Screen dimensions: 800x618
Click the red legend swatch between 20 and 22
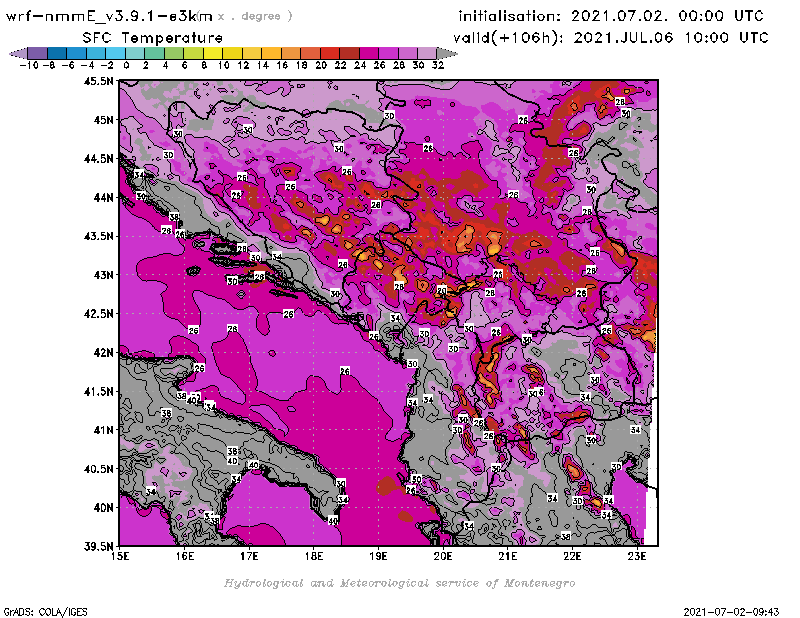tap(330, 53)
